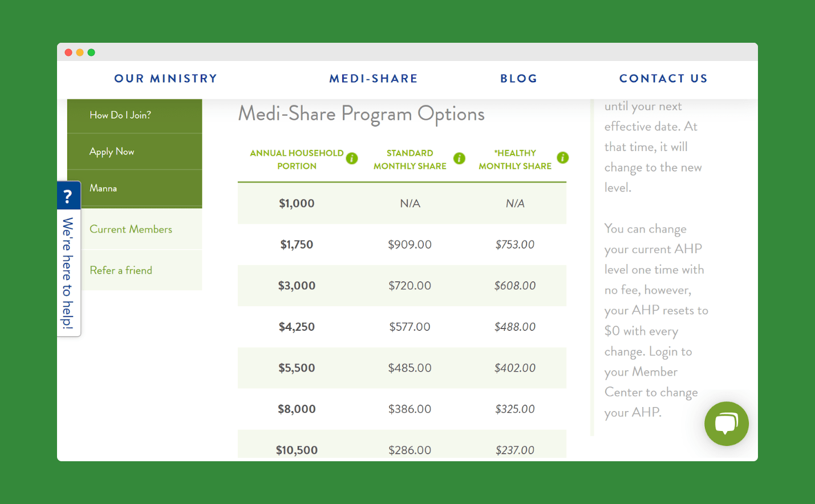Click the "You can change your current AHP" paragraph
Screen dimensions: 815x504
(x=656, y=320)
